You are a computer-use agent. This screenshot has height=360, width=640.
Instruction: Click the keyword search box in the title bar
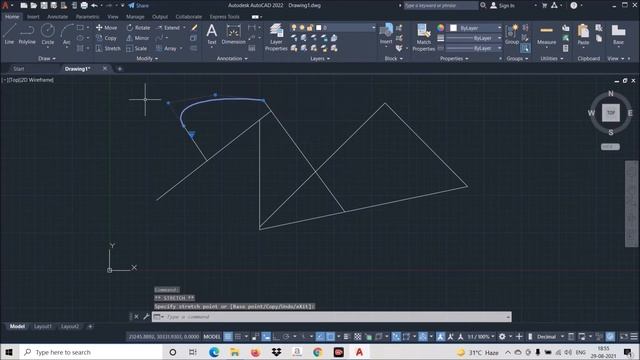click(441, 5)
